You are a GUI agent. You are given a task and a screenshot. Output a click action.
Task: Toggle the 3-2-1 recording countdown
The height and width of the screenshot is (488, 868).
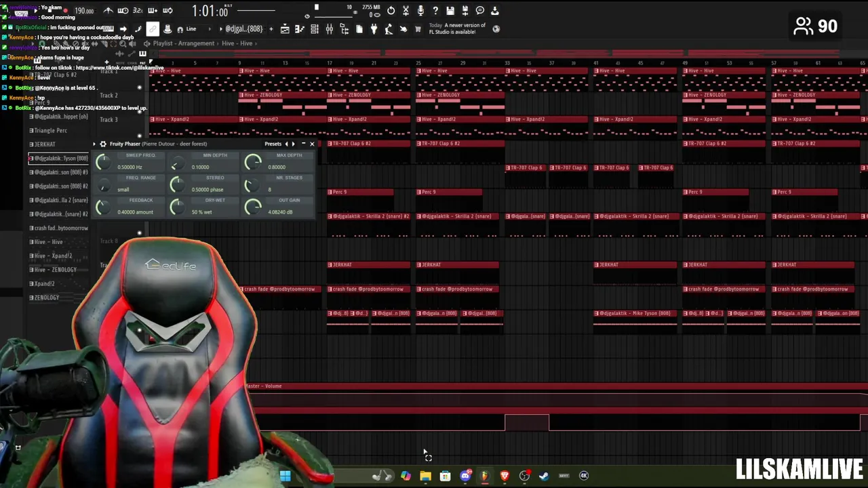138,11
